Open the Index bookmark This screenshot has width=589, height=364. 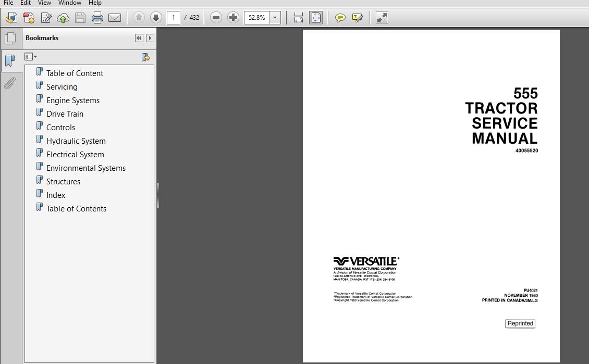56,195
